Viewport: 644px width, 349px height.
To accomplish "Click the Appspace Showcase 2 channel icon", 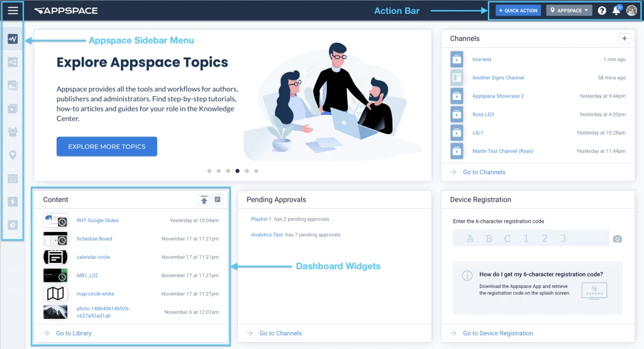I will pyautogui.click(x=457, y=96).
